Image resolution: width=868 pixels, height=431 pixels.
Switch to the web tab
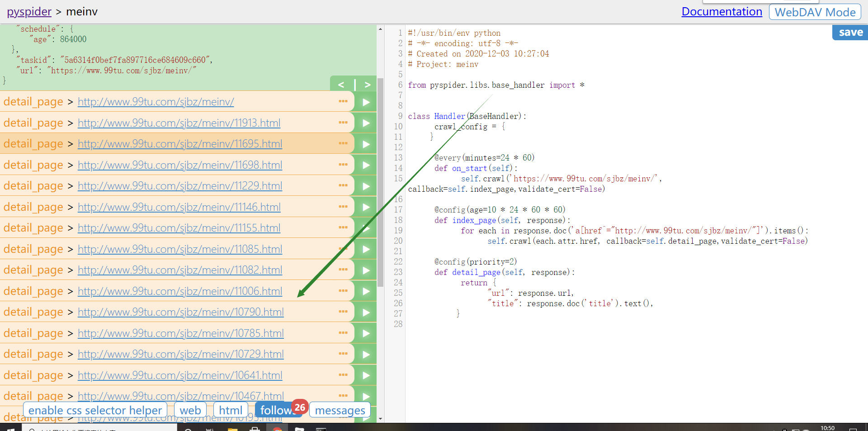[190, 410]
